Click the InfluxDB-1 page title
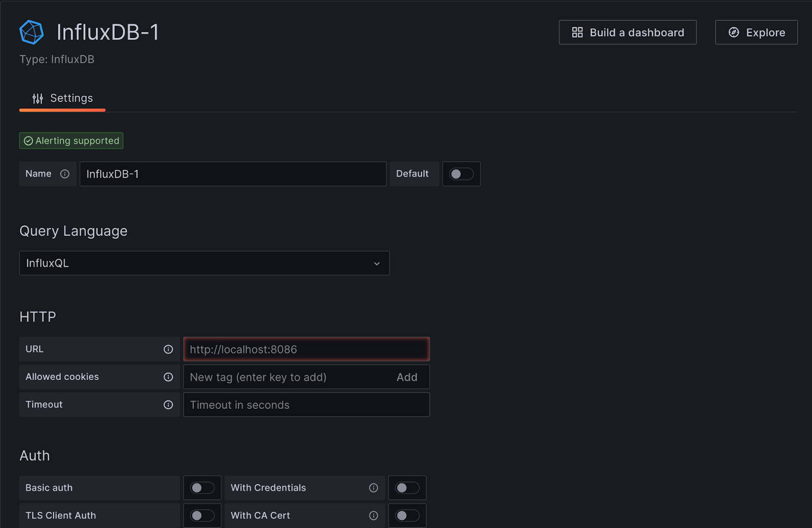The image size is (812, 528). coord(108,32)
